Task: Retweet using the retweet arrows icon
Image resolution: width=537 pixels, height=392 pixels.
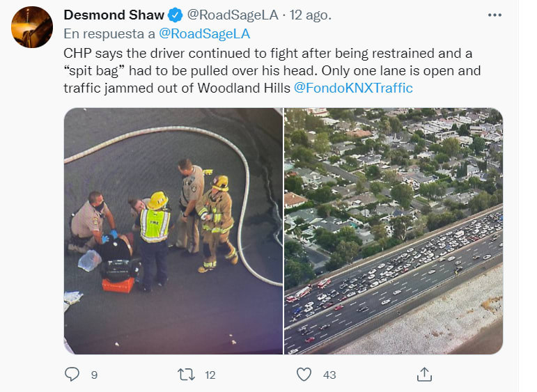Action: tap(186, 375)
